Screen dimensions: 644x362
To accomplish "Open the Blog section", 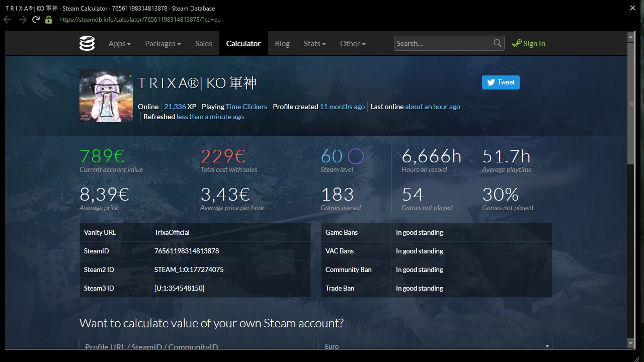I will (282, 43).
